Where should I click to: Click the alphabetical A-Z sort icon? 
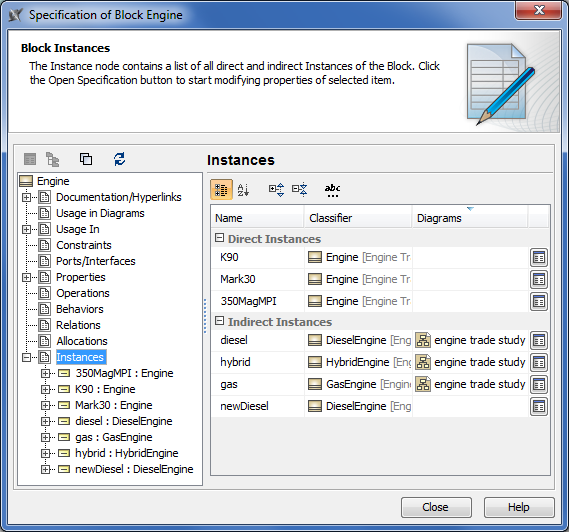click(243, 189)
